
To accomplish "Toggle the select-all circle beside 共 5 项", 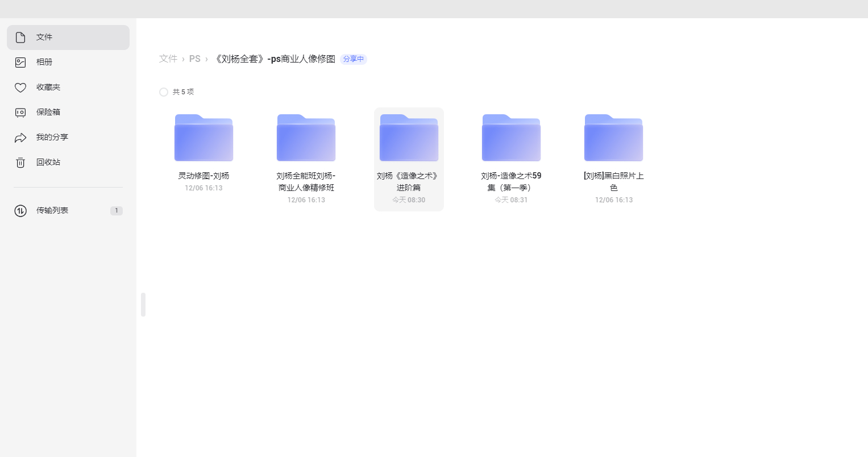I will [164, 92].
